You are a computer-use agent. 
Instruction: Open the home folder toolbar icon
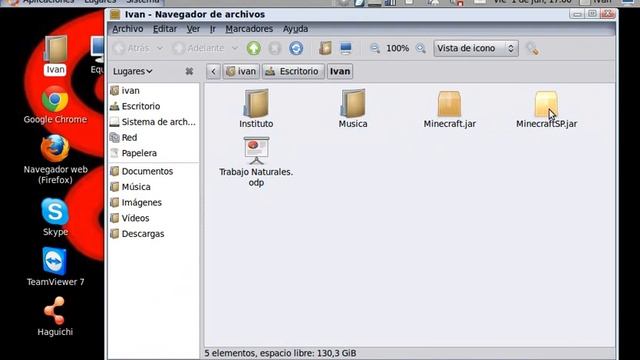[325, 48]
